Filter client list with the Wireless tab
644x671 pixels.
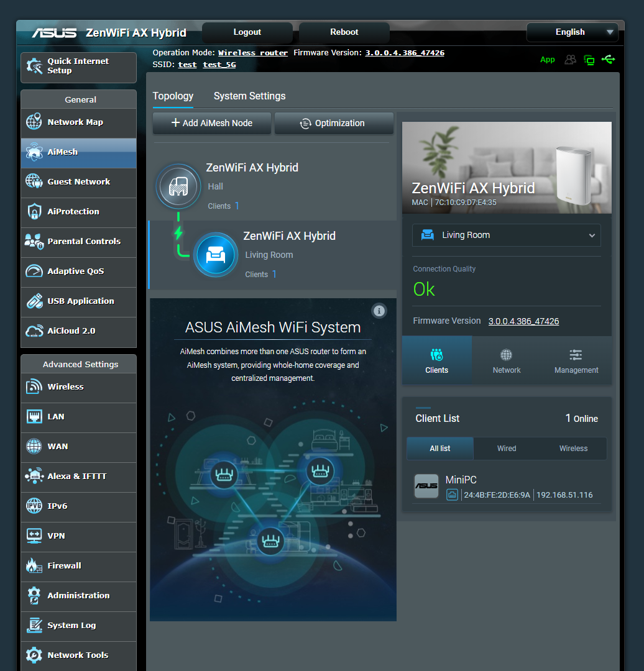[x=573, y=448]
